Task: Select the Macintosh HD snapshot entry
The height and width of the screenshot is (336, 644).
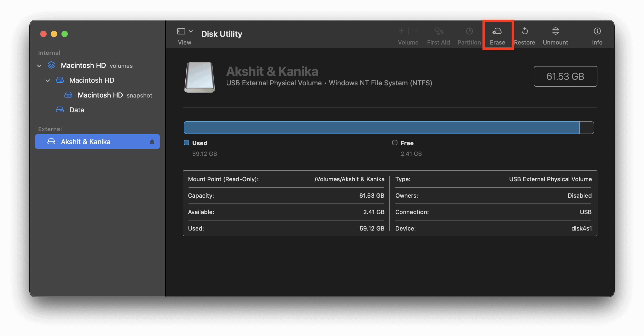Action: point(100,95)
